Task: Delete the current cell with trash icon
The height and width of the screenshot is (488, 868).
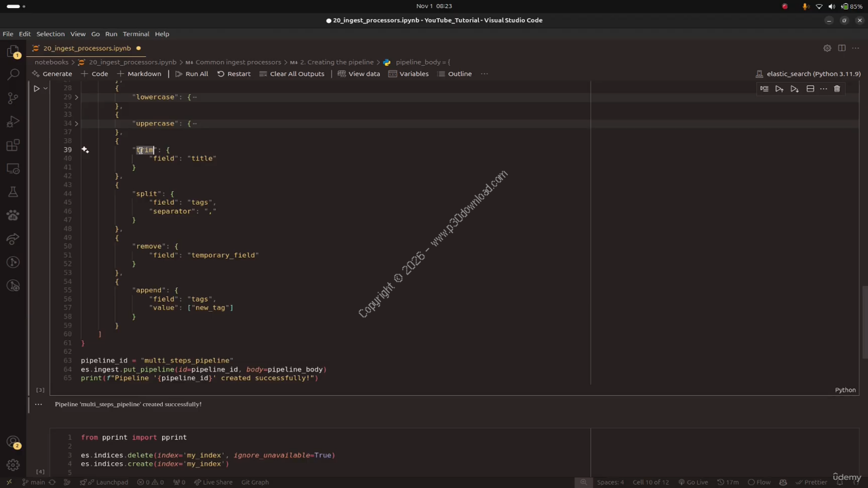Action: point(837,89)
